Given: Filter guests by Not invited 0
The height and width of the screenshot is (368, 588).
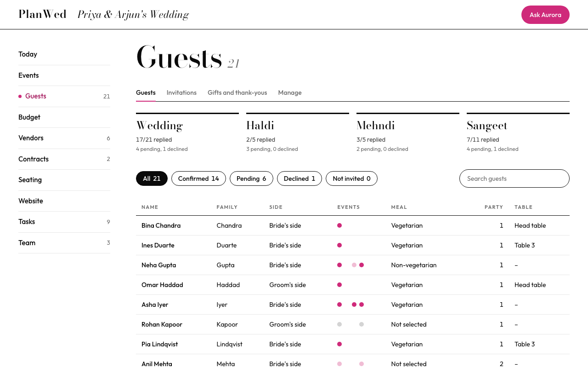Looking at the screenshot, I should coord(351,178).
